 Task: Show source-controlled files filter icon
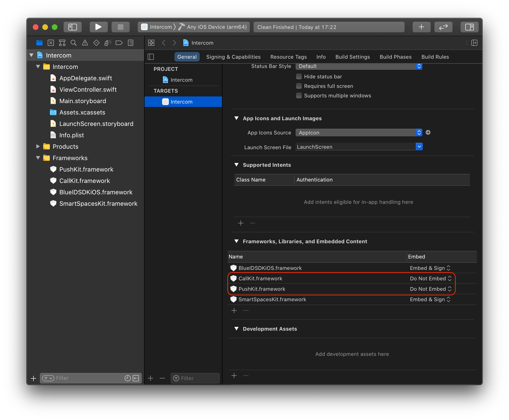[136, 378]
